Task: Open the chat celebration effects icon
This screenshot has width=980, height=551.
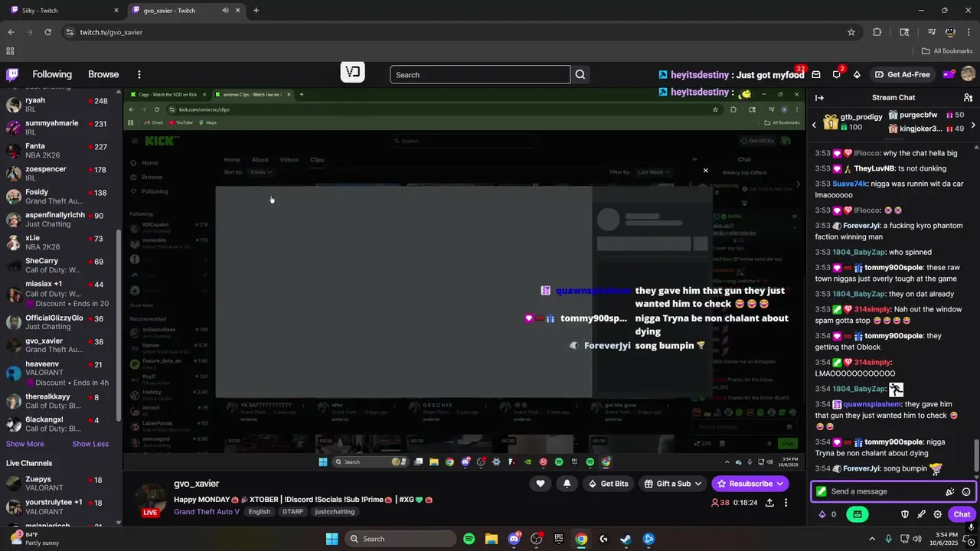Action: click(x=950, y=491)
